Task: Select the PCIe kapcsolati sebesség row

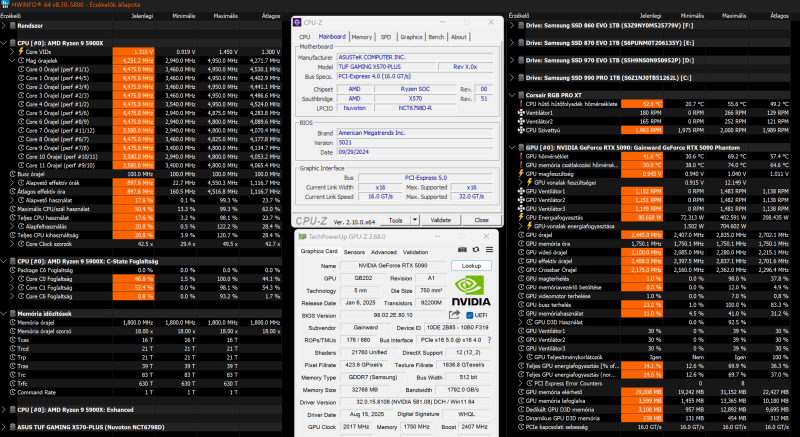Action: coord(654,427)
